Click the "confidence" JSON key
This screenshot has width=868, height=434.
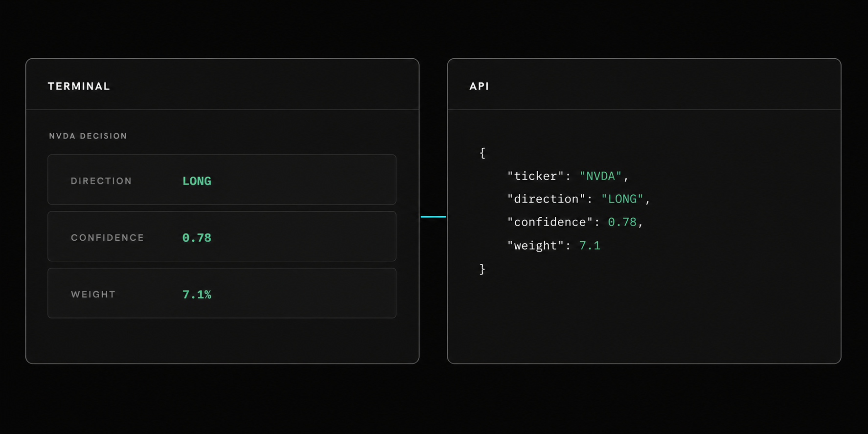[x=550, y=222]
